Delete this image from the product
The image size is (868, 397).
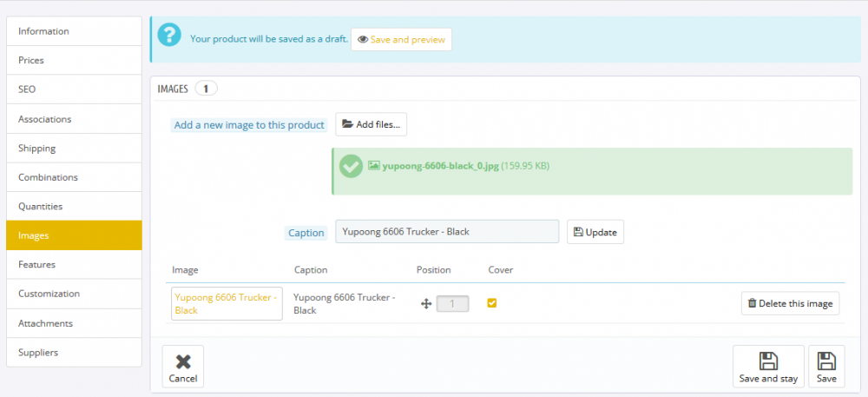click(x=790, y=303)
